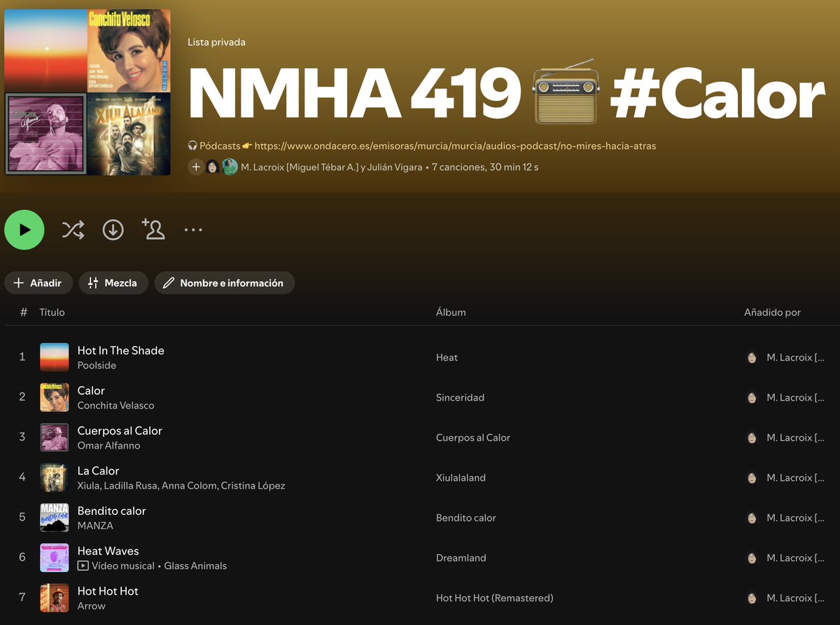This screenshot has width=840, height=625.
Task: Click La Calor cover thumbnail
Action: click(x=55, y=477)
